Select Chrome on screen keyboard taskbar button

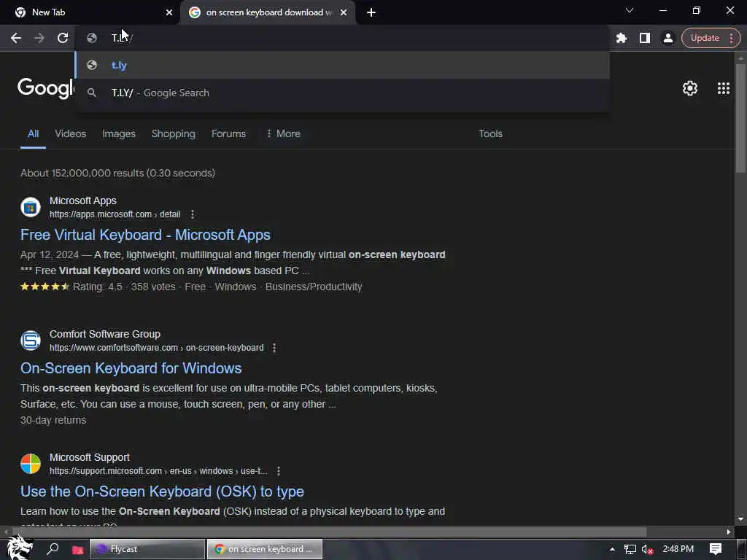265,549
